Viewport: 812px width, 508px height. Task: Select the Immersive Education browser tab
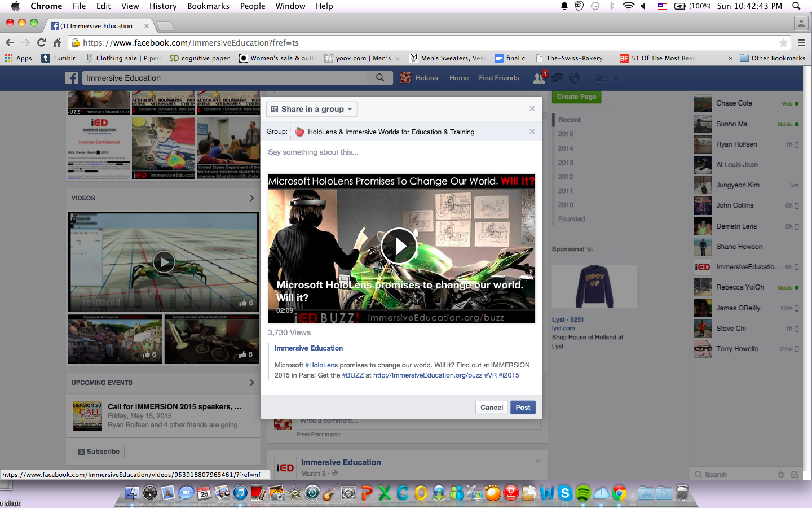[99, 26]
